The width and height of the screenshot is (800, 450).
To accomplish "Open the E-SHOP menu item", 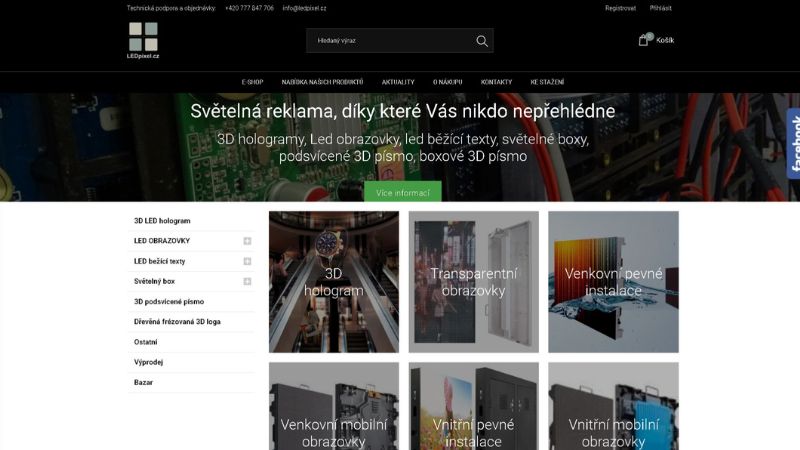I will click(252, 82).
